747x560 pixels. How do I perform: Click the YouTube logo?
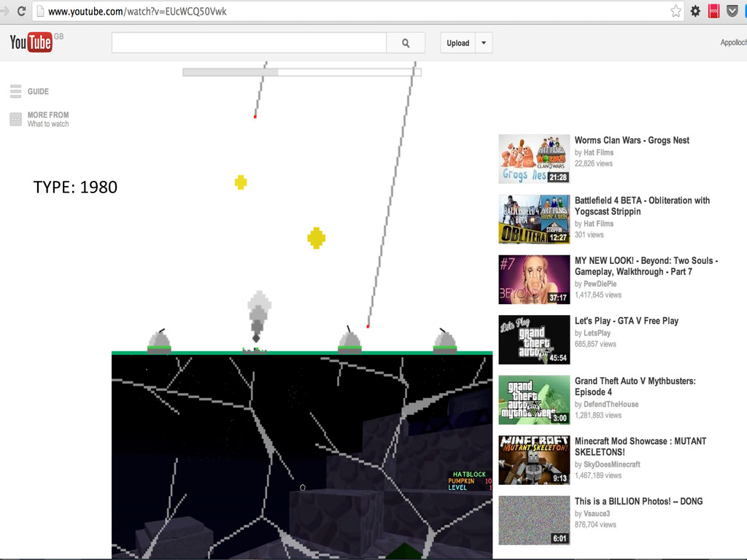click(31, 42)
